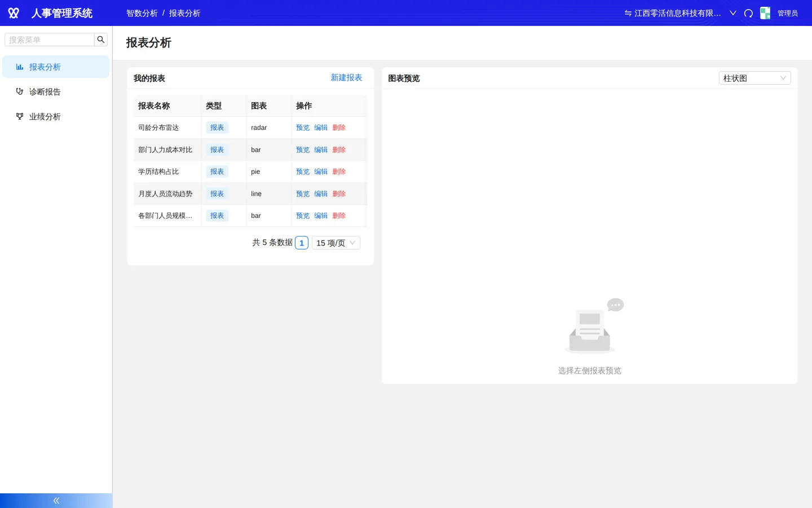Click the trophy icon beside 业绩分析
This screenshot has height=508, width=812.
[x=20, y=116]
